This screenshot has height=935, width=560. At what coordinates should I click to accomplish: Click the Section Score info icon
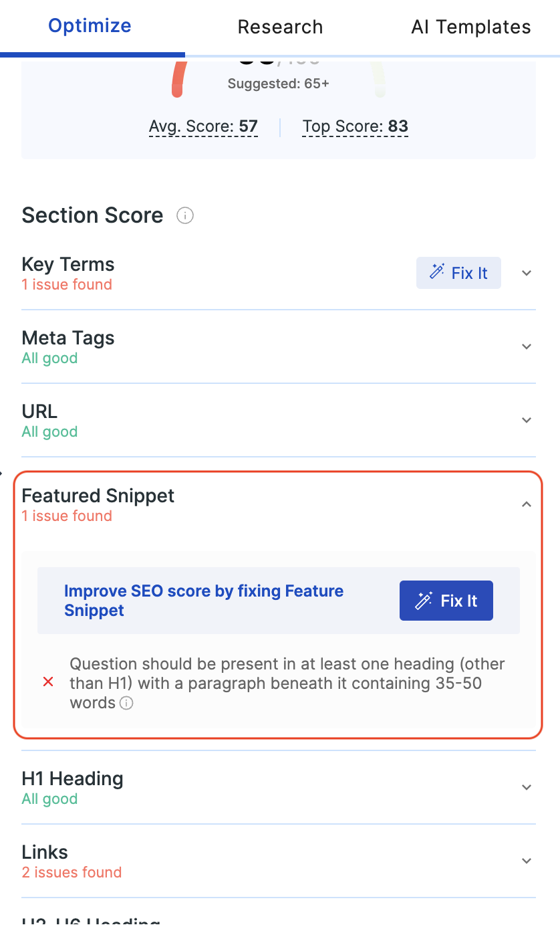pyautogui.click(x=185, y=215)
